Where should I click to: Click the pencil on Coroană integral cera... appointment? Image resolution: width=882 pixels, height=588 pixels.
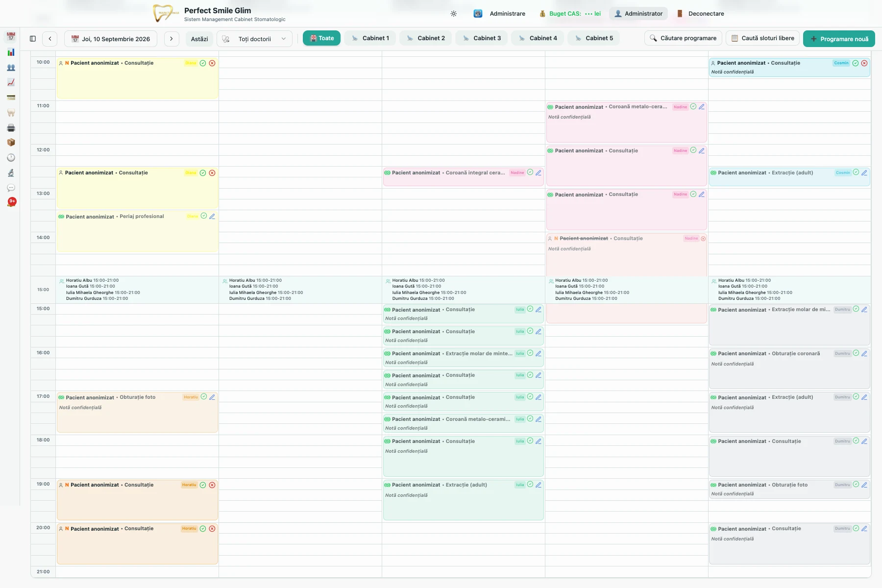click(x=539, y=172)
